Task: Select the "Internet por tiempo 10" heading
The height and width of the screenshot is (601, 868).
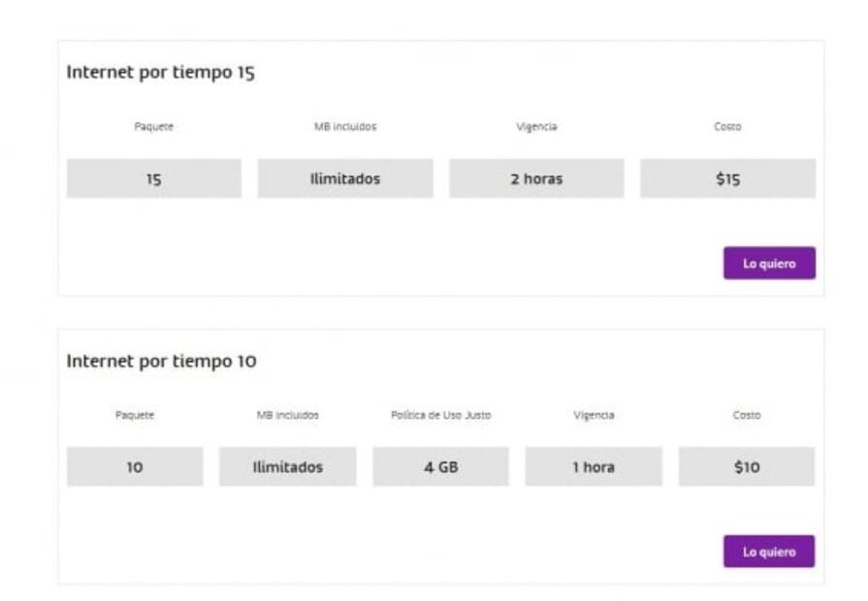Action: 161,361
